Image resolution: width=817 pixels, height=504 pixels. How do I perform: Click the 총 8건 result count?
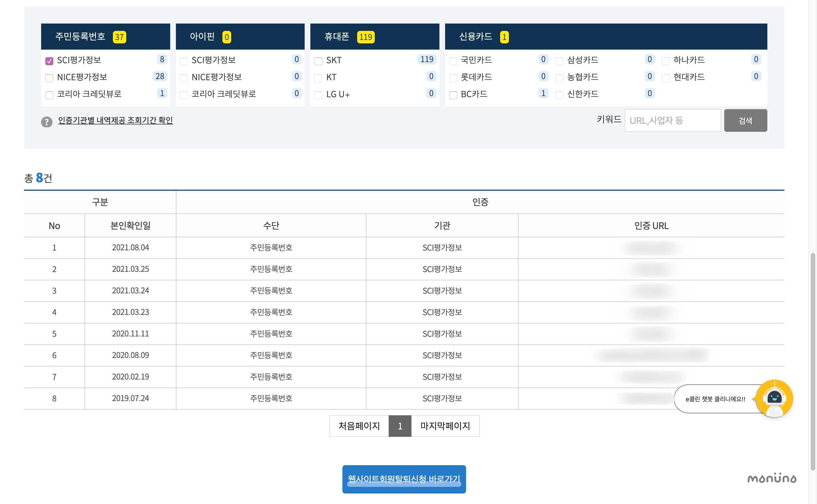point(38,178)
